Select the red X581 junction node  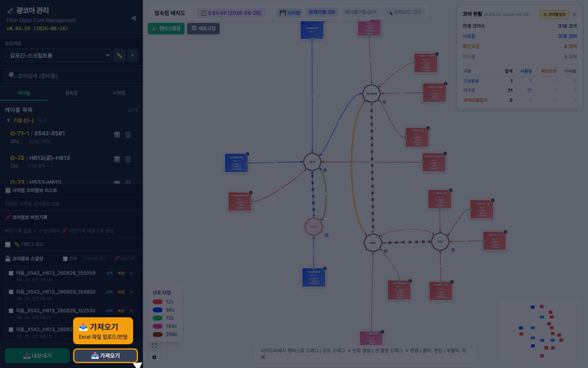coord(314,227)
